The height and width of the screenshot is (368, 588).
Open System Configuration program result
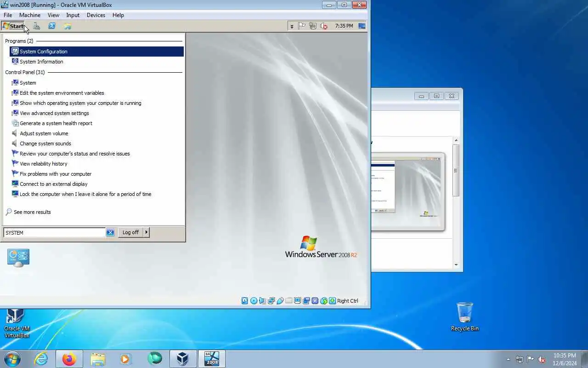(x=97, y=52)
